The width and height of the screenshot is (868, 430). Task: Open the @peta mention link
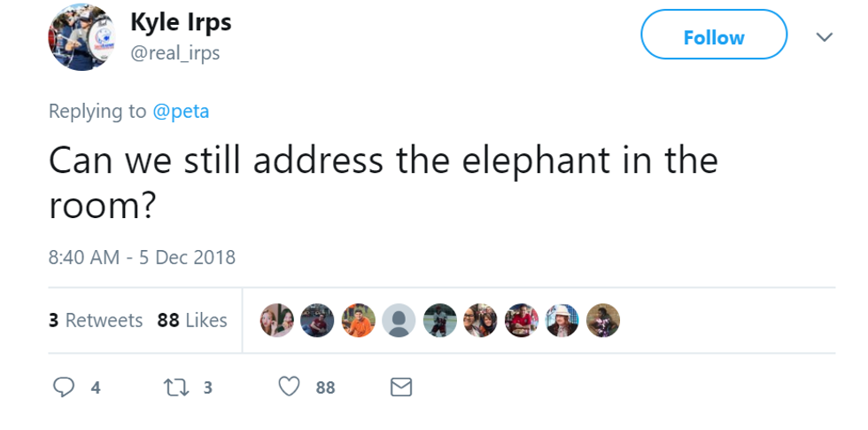point(181,111)
